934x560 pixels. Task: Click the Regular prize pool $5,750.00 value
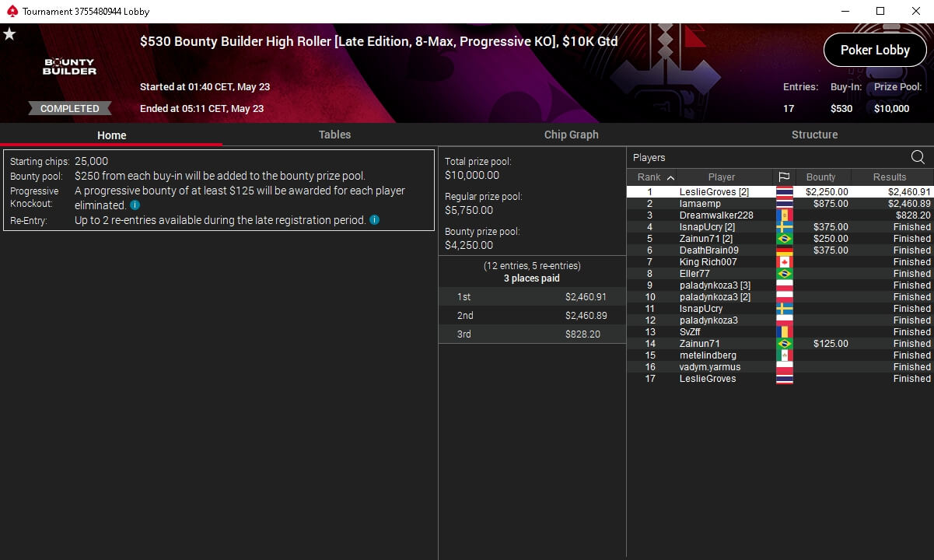pyautogui.click(x=469, y=210)
